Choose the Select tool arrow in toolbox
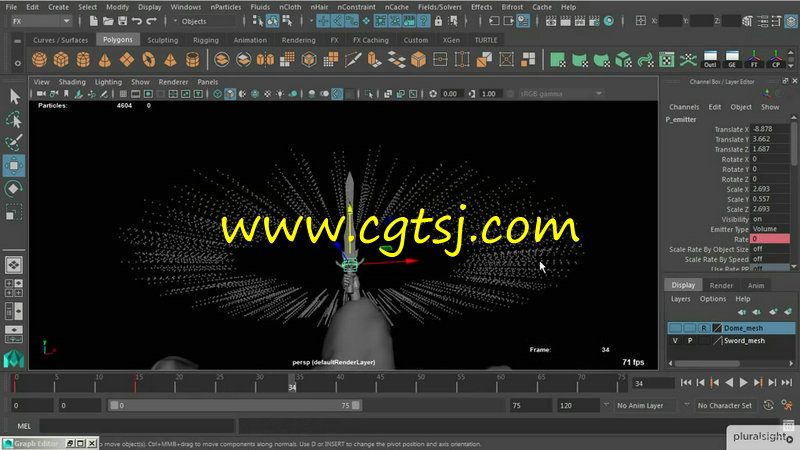 click(x=14, y=96)
